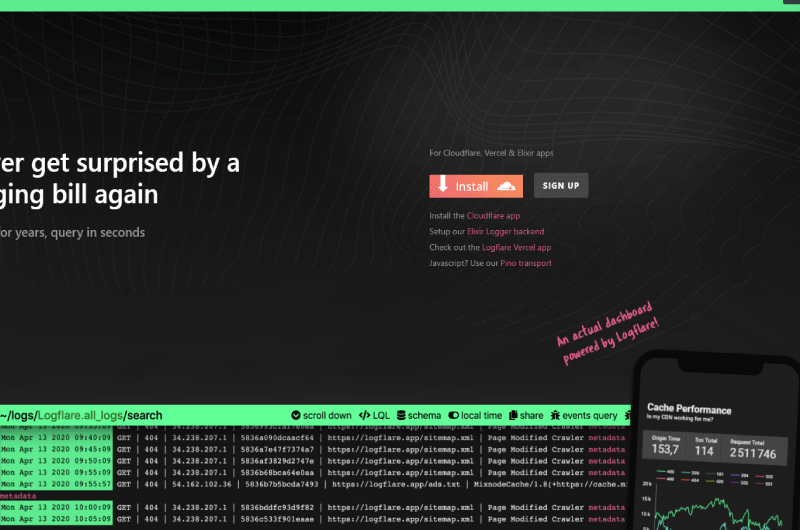Viewport: 800px width, 530px height.
Task: Click the 5xx Total 114 stat
Action: [705, 447]
